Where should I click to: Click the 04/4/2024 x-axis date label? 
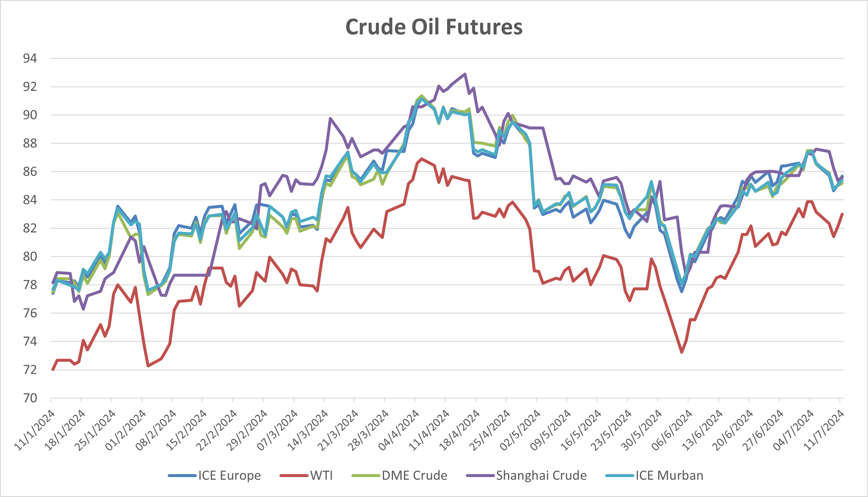pyautogui.click(x=400, y=430)
